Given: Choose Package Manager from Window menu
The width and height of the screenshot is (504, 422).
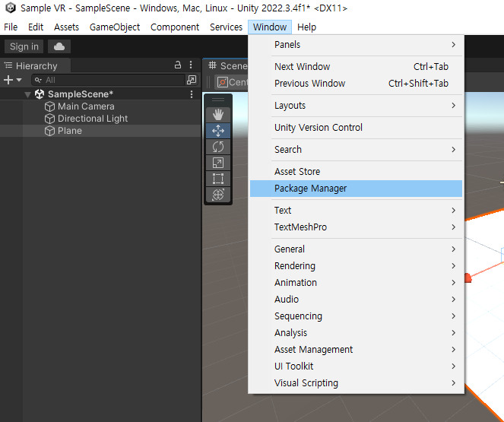Looking at the screenshot, I should click(356, 189).
